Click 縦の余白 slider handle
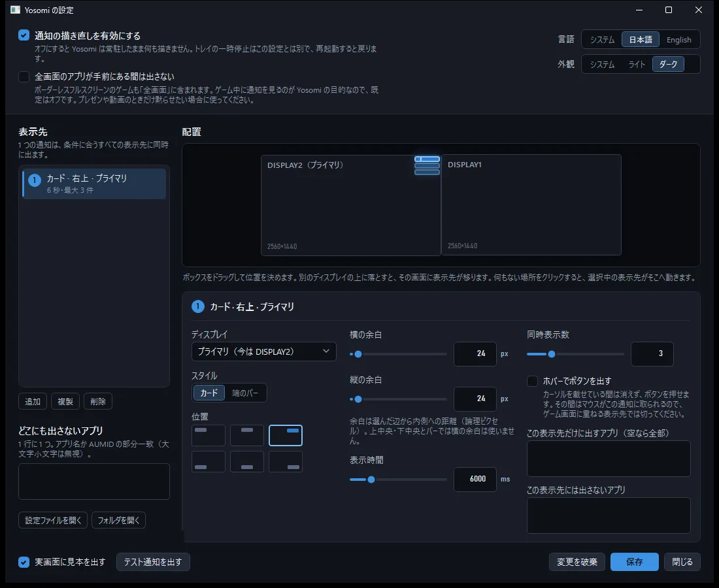 click(x=358, y=399)
